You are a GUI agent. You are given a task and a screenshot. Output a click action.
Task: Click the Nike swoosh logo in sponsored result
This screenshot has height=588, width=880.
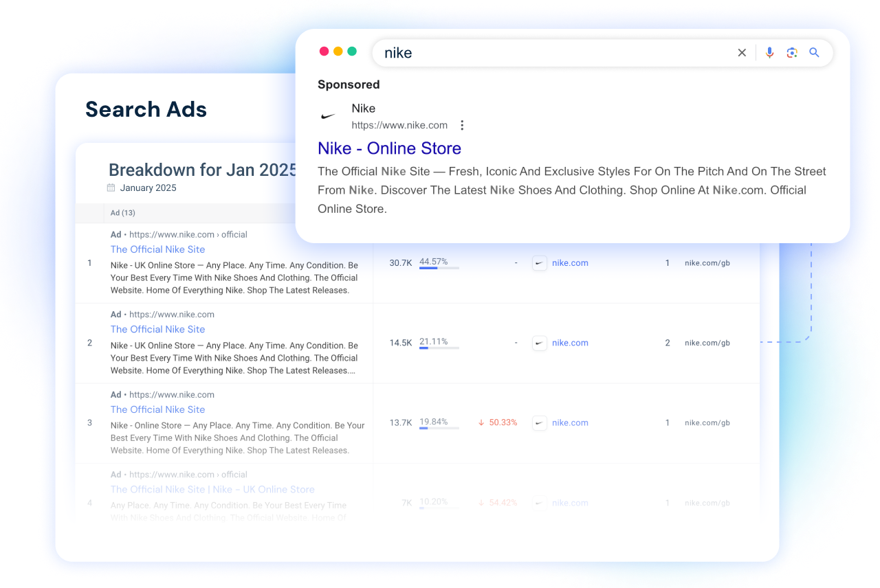coord(329,116)
